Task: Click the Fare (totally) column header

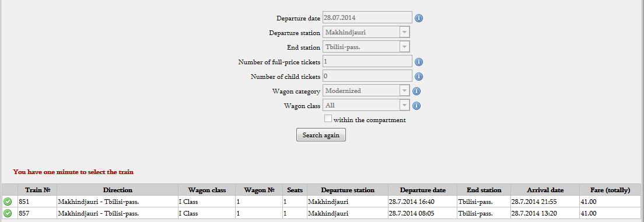Action: click(x=610, y=190)
